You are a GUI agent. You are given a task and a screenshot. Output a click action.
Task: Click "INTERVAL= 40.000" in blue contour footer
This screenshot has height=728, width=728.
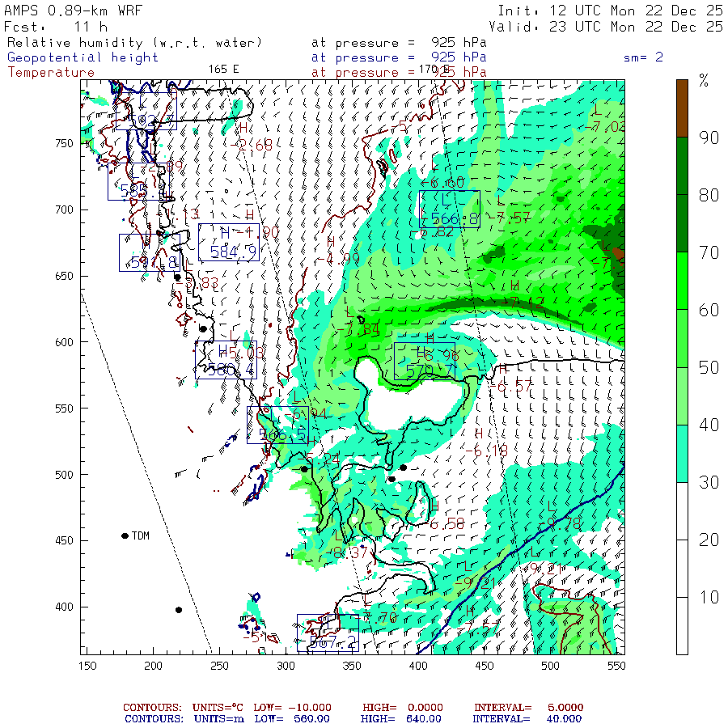click(527, 719)
